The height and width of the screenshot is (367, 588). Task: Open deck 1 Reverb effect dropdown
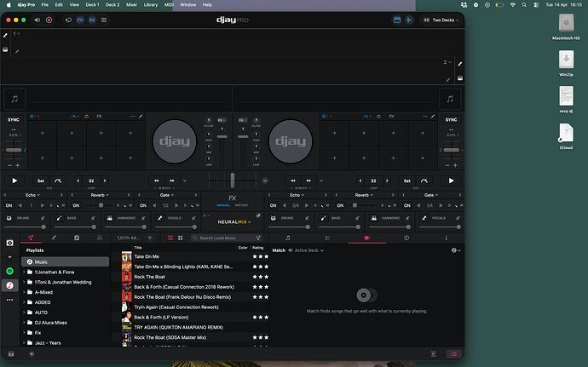pos(100,195)
